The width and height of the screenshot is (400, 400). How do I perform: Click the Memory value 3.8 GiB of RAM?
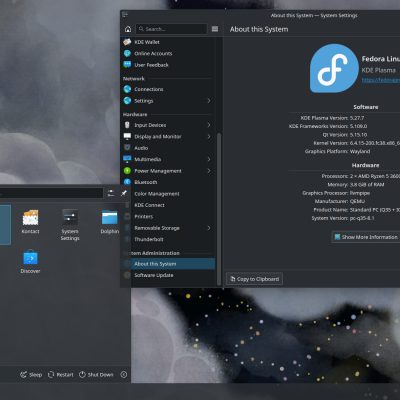coord(367,184)
